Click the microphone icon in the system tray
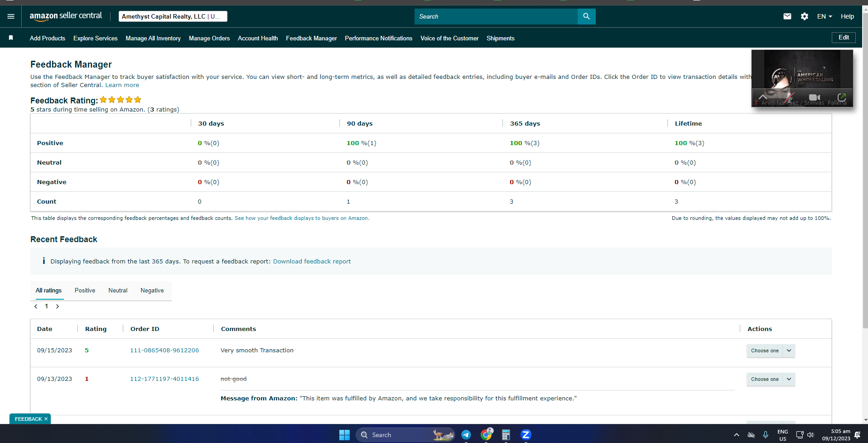868x443 pixels. click(x=766, y=435)
